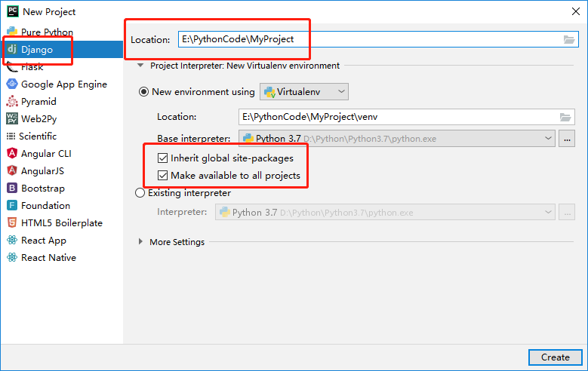Click the Google App Engine icon
The width and height of the screenshot is (588, 371).
(x=12, y=84)
